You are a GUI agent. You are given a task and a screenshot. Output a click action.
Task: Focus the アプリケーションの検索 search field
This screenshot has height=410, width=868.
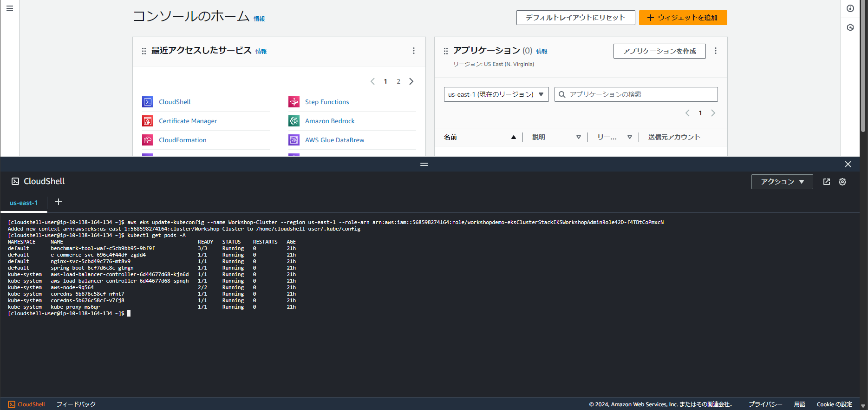pyautogui.click(x=636, y=94)
